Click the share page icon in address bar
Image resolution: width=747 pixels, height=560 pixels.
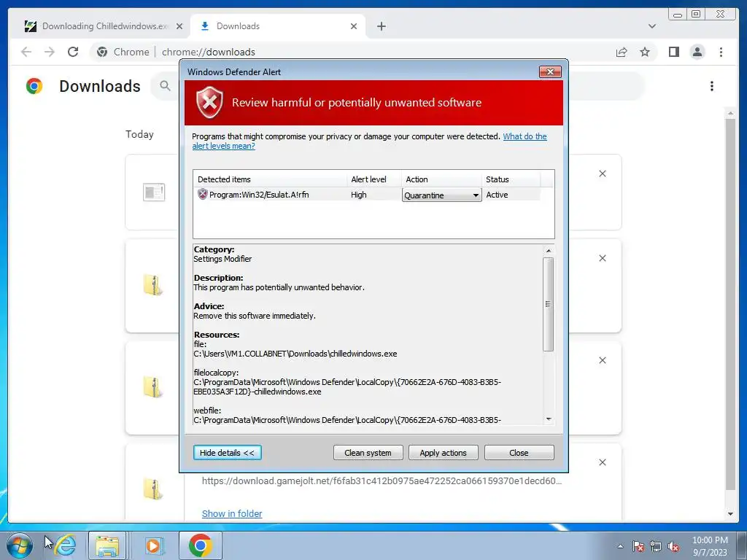(x=622, y=52)
